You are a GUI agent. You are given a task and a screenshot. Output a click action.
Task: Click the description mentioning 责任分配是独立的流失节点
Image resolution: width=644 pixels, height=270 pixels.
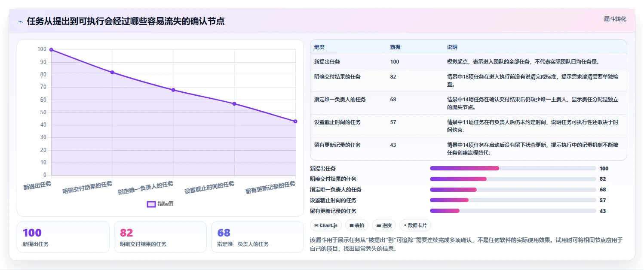533,103
